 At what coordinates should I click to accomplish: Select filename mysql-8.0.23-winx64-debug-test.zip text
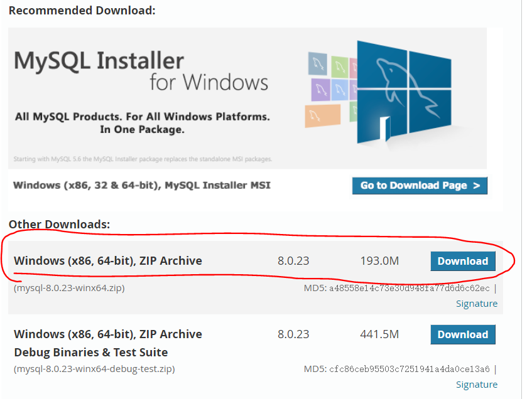point(94,369)
